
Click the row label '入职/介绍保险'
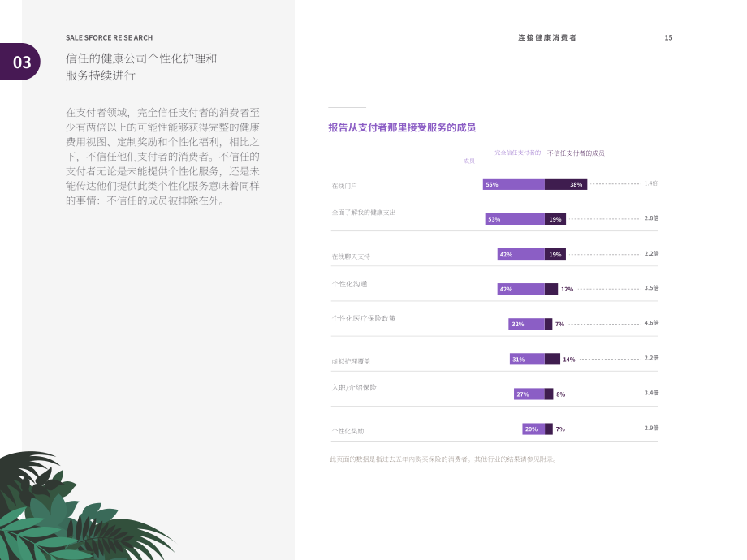point(355,387)
